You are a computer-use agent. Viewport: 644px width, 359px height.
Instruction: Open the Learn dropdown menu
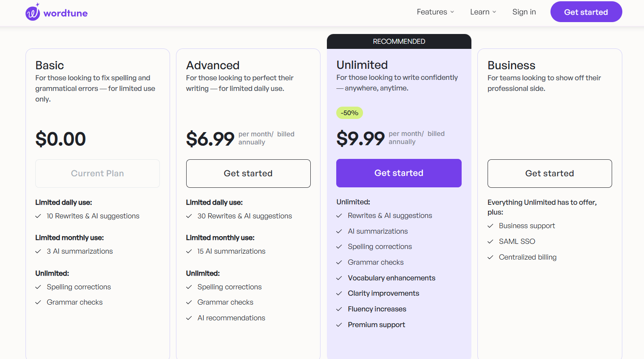(x=483, y=12)
